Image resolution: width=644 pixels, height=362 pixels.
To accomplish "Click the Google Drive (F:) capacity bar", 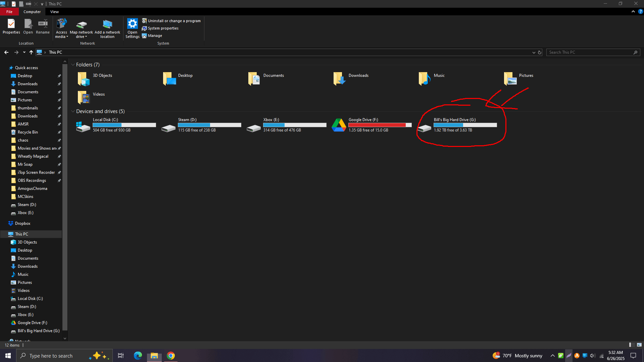I will pos(380,124).
